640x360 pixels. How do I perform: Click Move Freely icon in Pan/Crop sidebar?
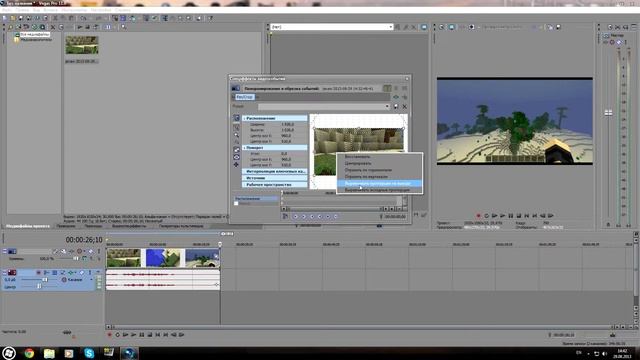[236, 164]
